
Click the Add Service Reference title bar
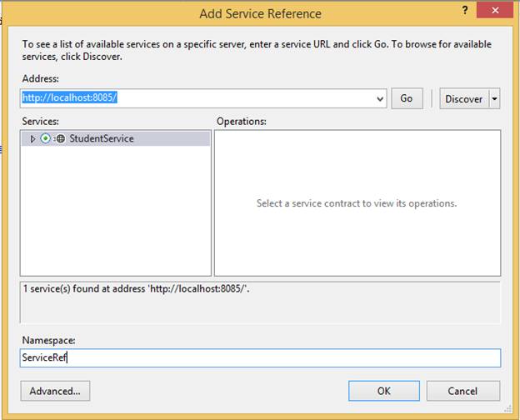pyautogui.click(x=260, y=12)
